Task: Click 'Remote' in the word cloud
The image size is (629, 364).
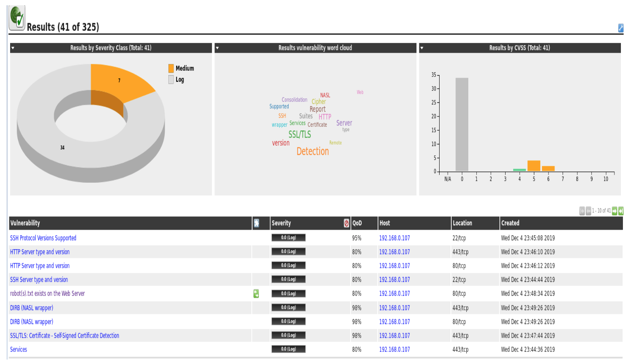Action: (336, 143)
